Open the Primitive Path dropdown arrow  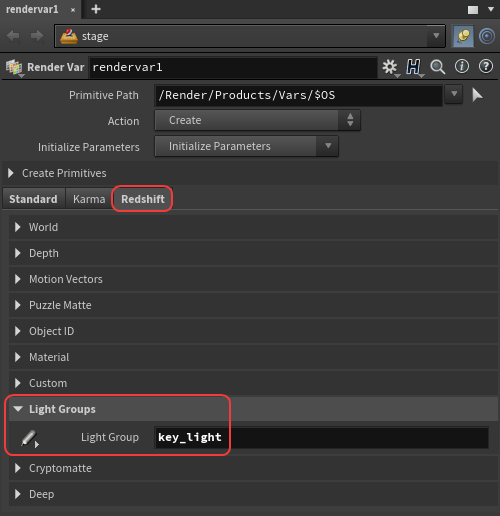click(454, 95)
